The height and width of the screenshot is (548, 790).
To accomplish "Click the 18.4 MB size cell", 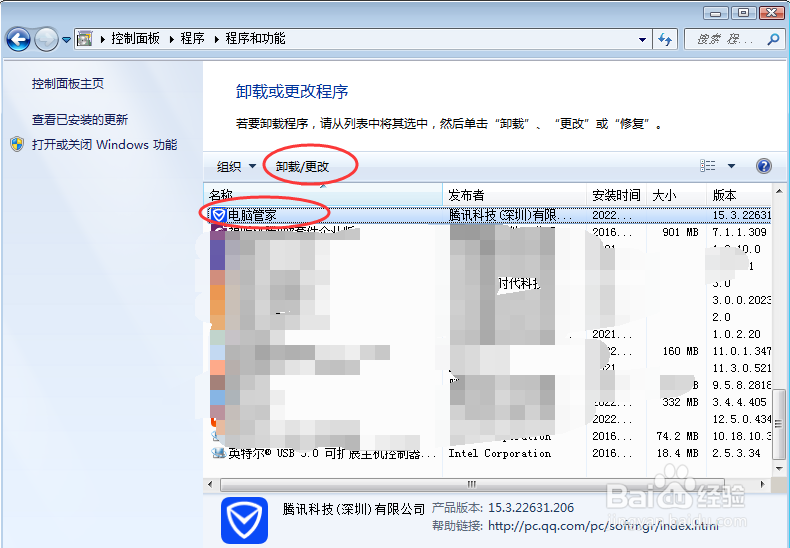I will (x=677, y=453).
